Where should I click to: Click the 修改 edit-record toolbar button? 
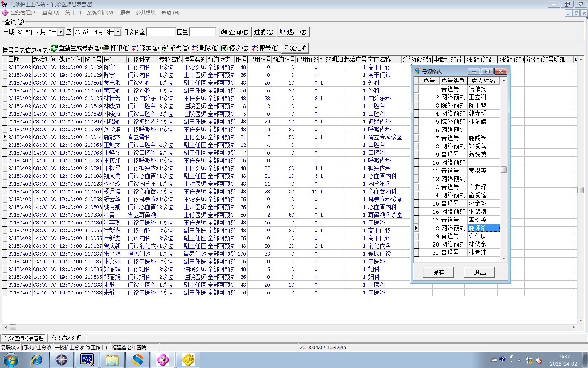coord(175,48)
